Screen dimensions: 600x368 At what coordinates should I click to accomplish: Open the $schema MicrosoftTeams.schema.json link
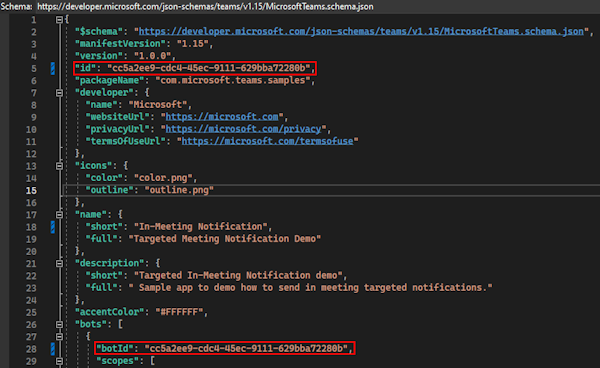pyautogui.click(x=361, y=31)
